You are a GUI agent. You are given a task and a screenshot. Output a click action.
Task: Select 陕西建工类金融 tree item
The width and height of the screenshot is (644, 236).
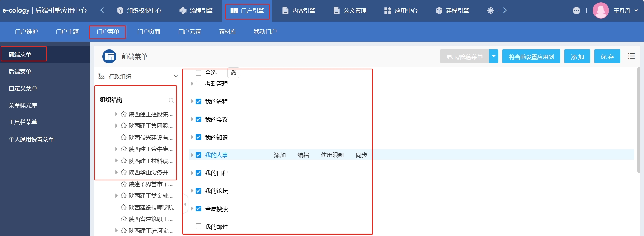pyautogui.click(x=151, y=195)
